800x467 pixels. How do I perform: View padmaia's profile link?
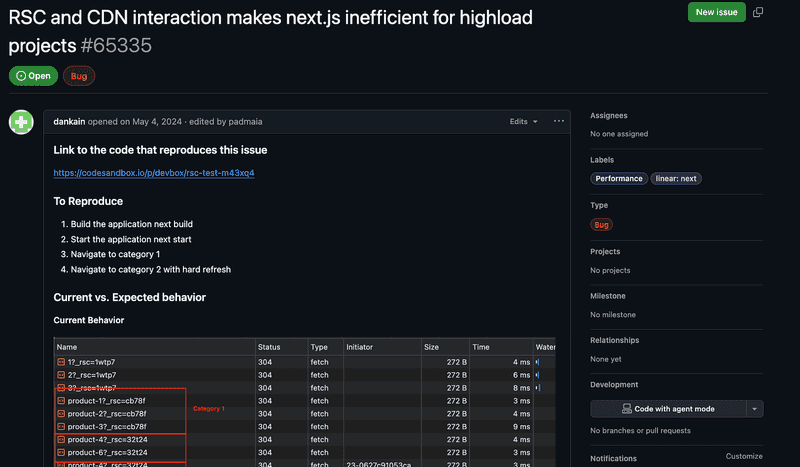[x=245, y=121]
